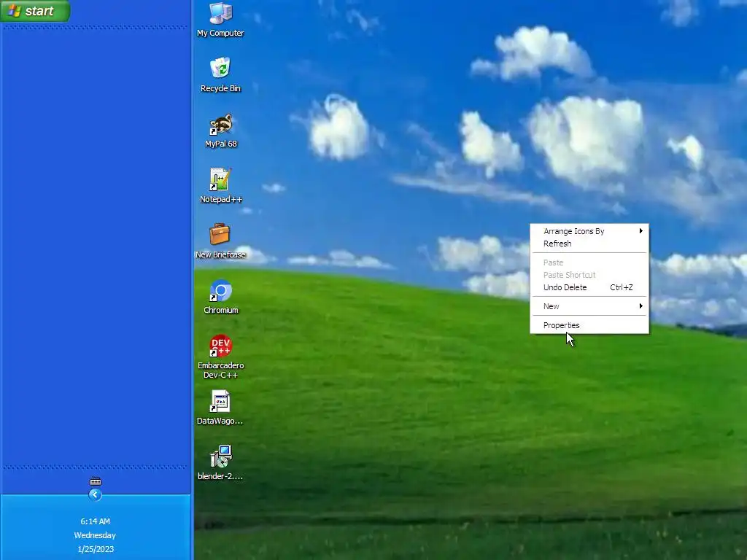
Task: Choose Properties from the context menu
Action: point(589,325)
